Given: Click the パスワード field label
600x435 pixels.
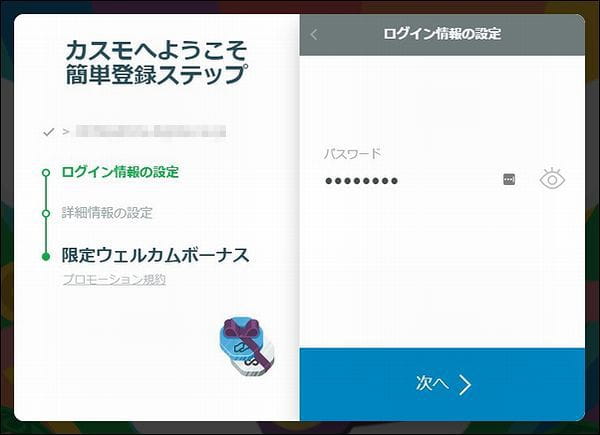Looking at the screenshot, I should (x=352, y=154).
